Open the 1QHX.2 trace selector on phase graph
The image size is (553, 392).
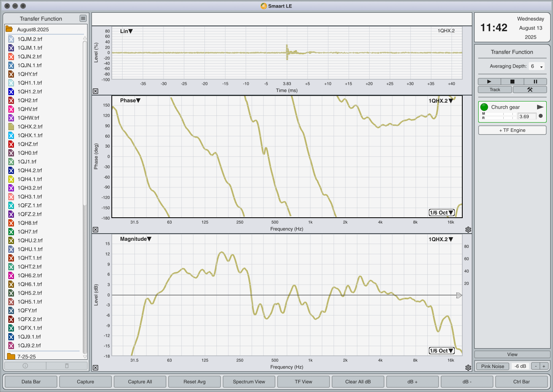(x=441, y=101)
